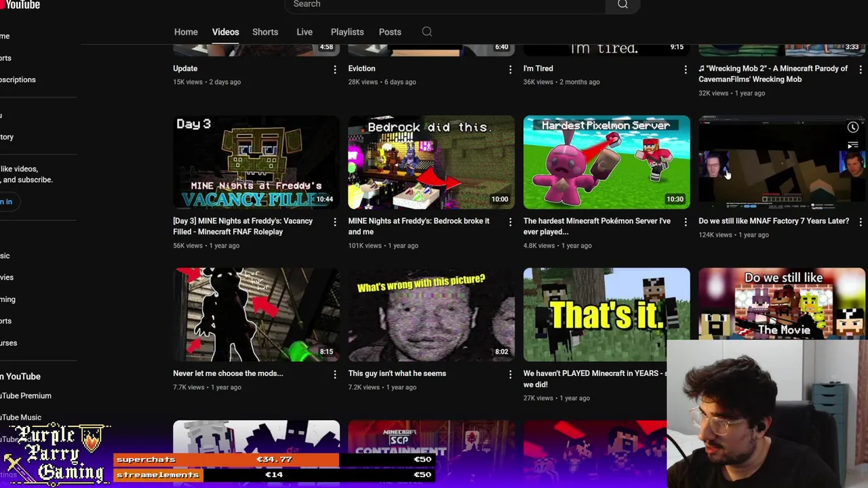Open the Live tab

click(304, 32)
